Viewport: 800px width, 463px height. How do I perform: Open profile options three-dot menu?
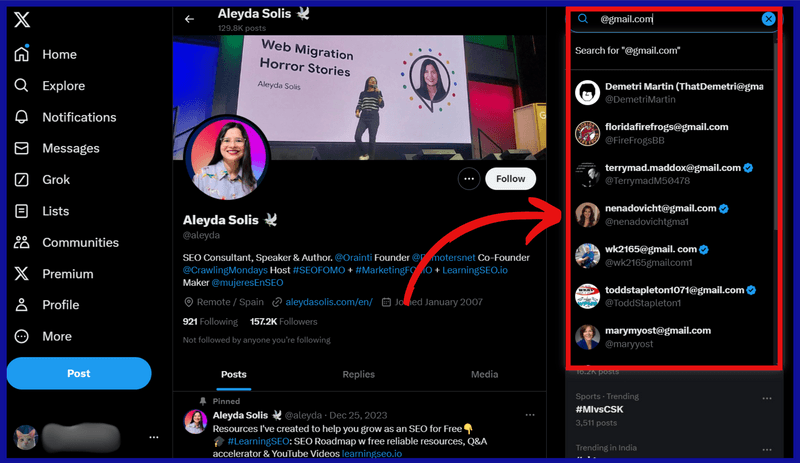coord(468,179)
